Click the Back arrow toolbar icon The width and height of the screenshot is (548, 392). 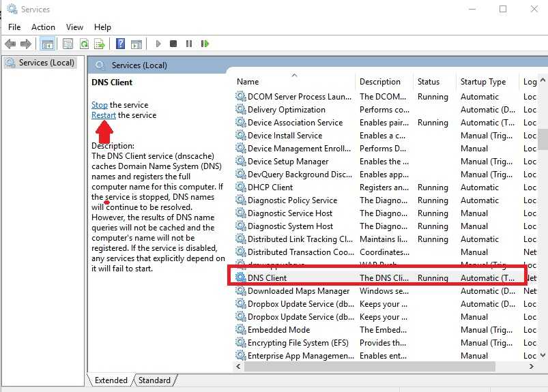[x=10, y=44]
